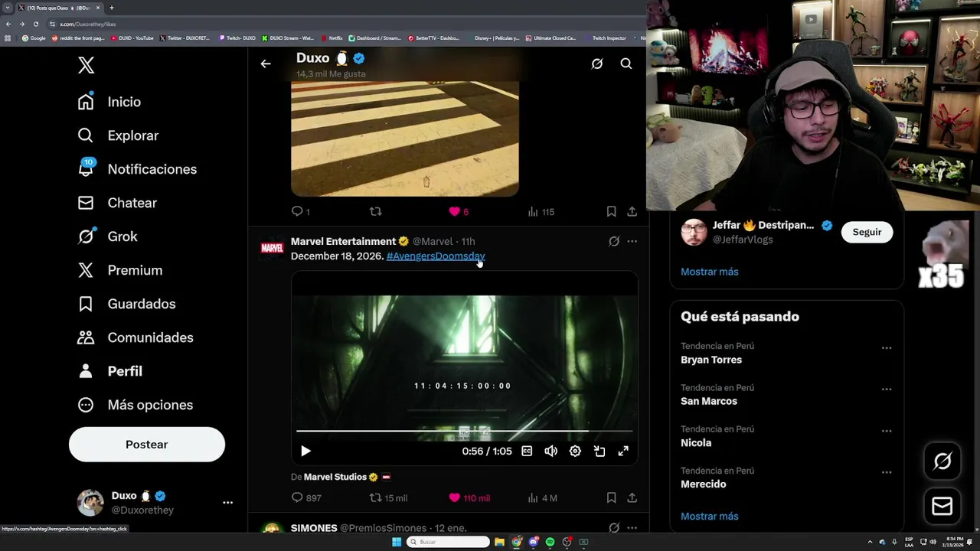Toggle video closed captions

click(x=527, y=452)
